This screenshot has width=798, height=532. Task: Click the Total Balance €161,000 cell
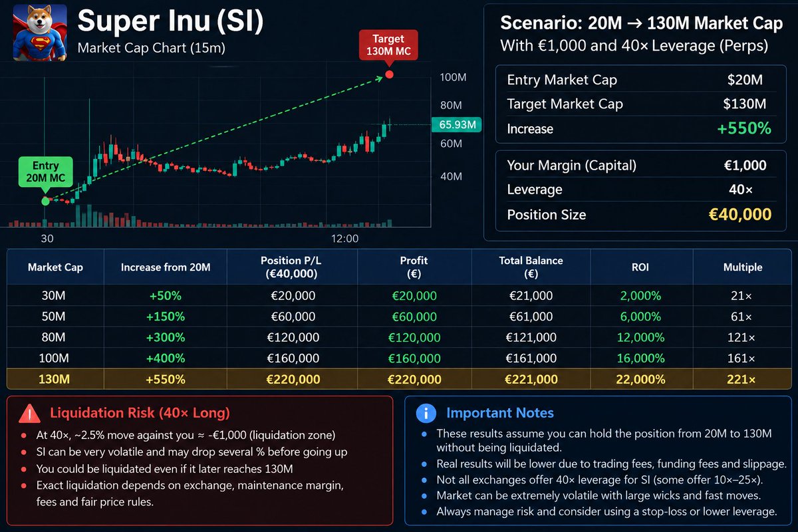(x=531, y=358)
